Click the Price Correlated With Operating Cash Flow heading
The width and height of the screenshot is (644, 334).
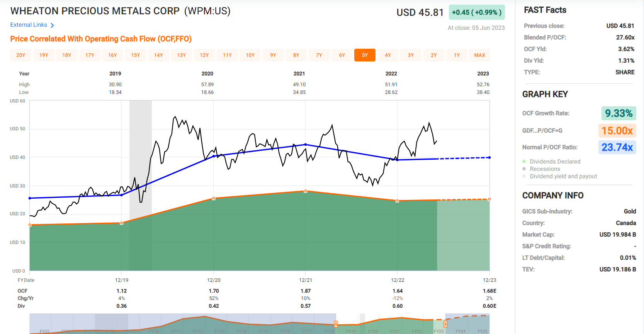(x=101, y=39)
